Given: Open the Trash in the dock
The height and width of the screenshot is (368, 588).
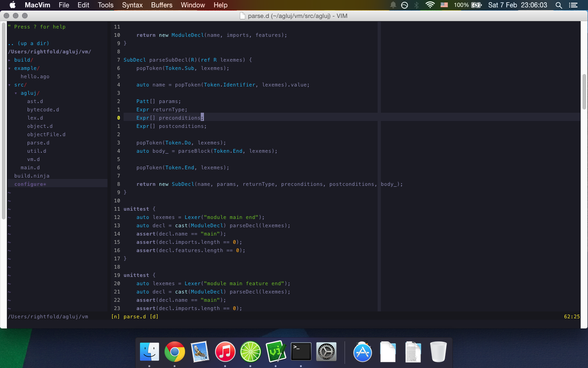Looking at the screenshot, I should click(x=438, y=352).
